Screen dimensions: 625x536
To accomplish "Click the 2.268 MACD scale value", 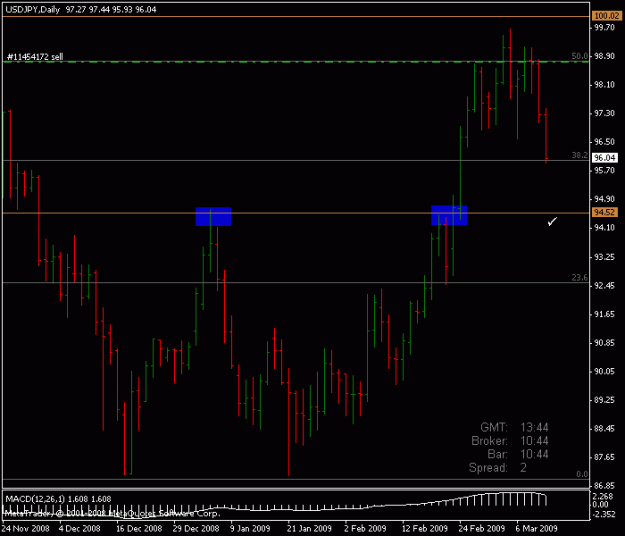I will click(603, 496).
